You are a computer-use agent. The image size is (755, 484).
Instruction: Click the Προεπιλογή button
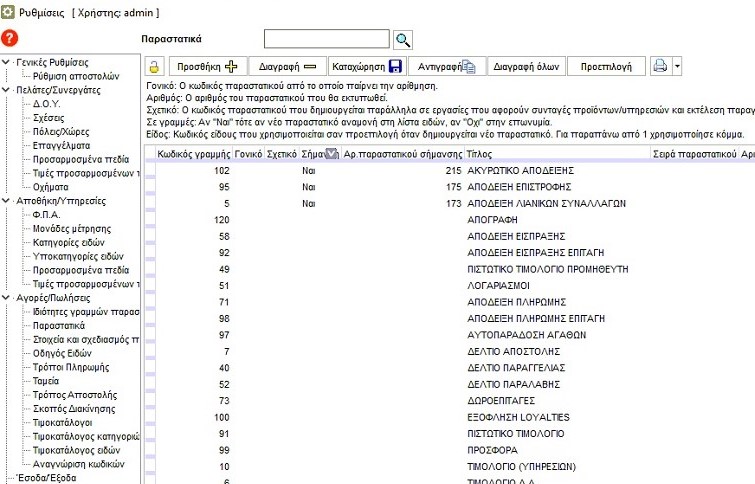[x=606, y=66]
